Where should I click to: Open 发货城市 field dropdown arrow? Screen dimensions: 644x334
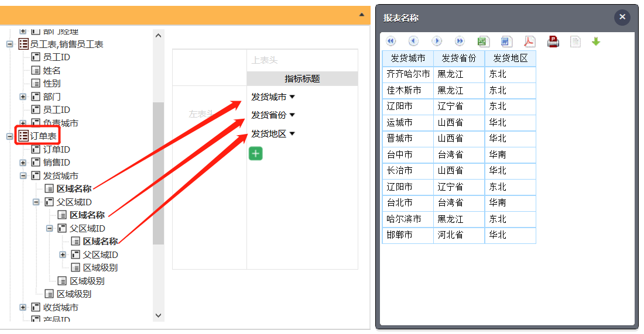(292, 97)
